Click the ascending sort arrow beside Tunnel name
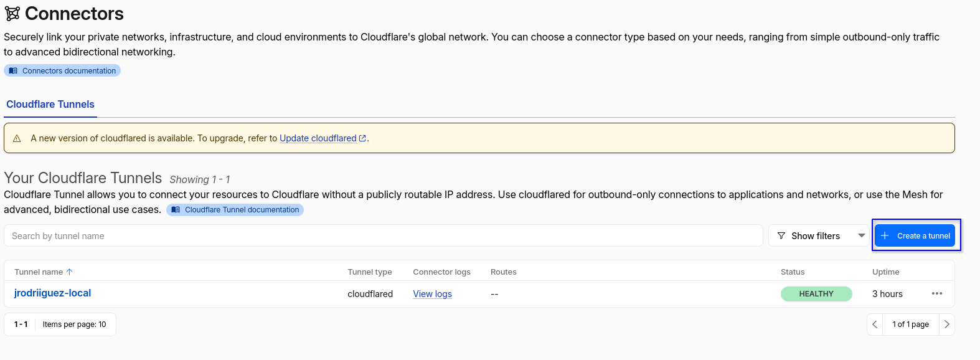Image resolution: width=980 pixels, height=360 pixels. (x=70, y=272)
